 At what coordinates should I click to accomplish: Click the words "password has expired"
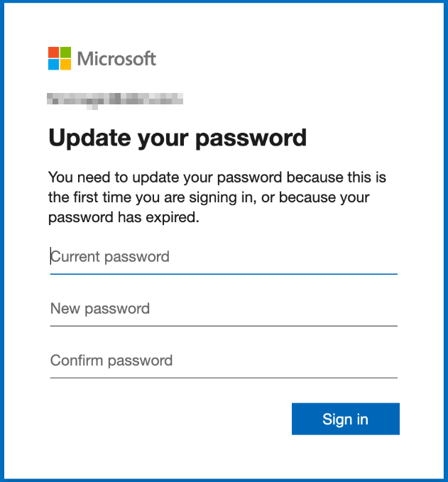pos(124,218)
